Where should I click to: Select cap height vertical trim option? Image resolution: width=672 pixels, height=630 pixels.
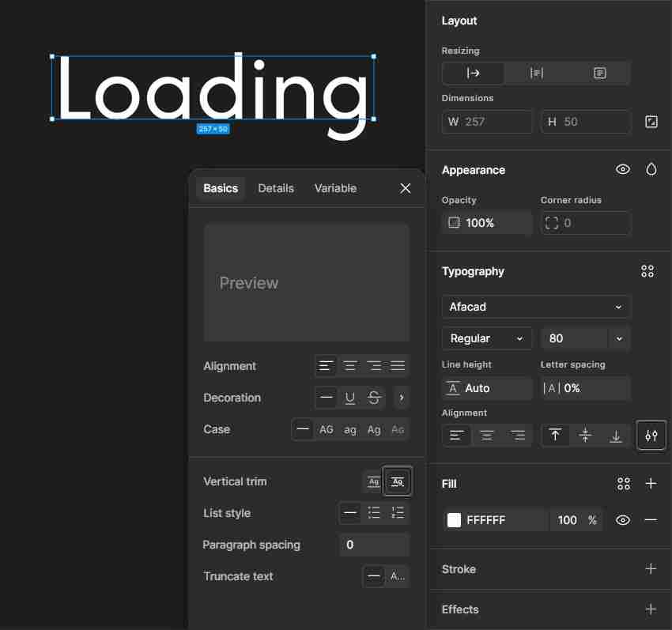pos(398,481)
